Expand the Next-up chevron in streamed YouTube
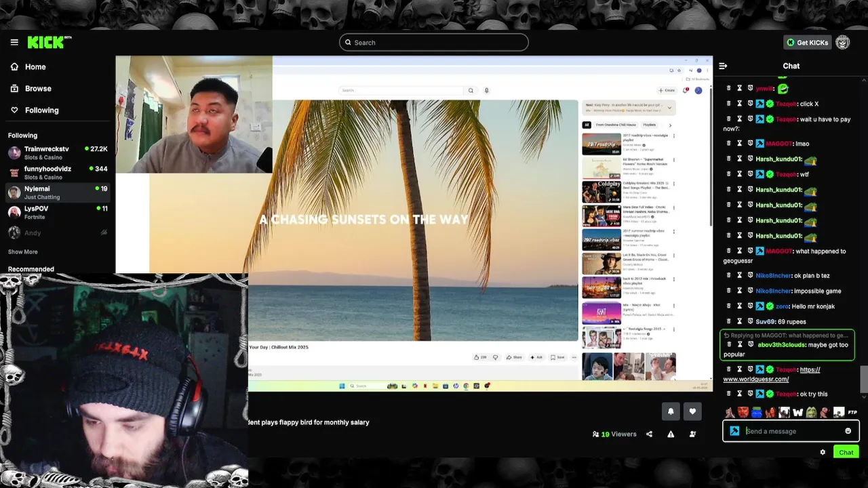This screenshot has width=868, height=488. tap(670, 107)
